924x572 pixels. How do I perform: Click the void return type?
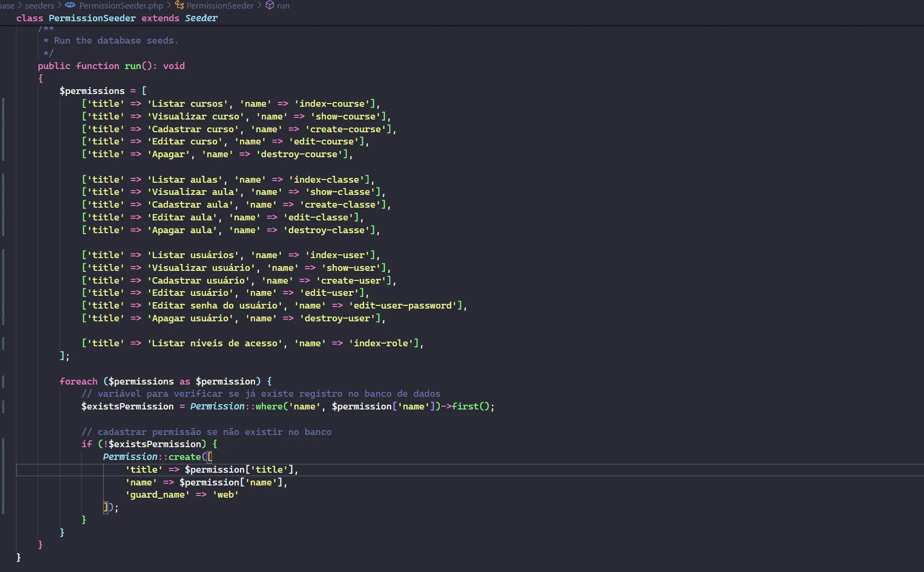click(174, 66)
